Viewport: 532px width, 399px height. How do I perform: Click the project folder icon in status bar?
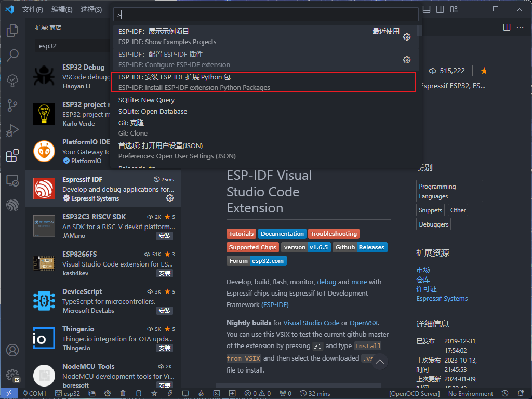point(92,394)
